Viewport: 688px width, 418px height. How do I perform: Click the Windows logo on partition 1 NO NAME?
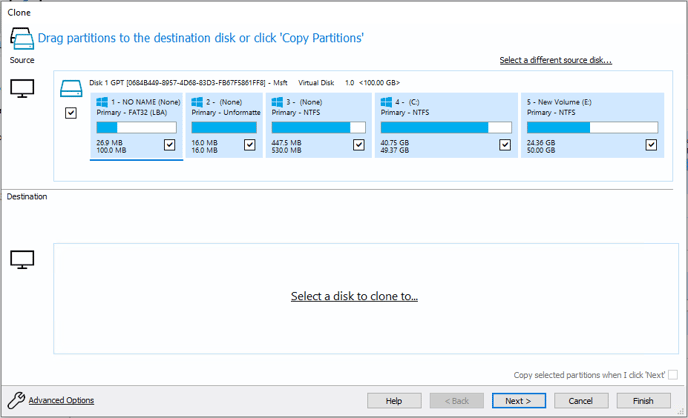point(102,102)
